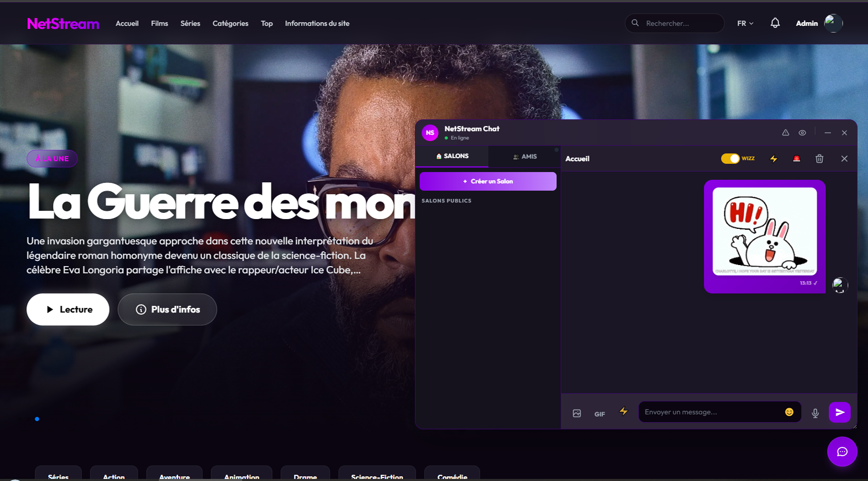Open the GIF picker in chat
The width and height of the screenshot is (868, 481).
pos(599,414)
